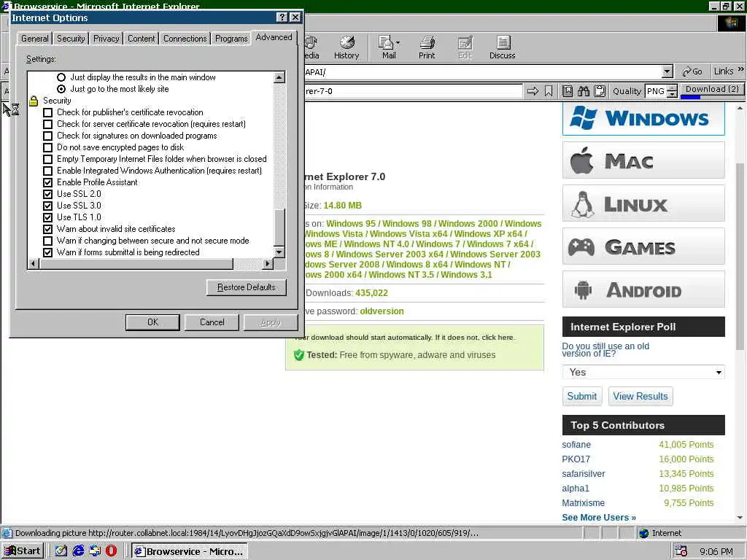Click View Results poll button

[640, 396]
